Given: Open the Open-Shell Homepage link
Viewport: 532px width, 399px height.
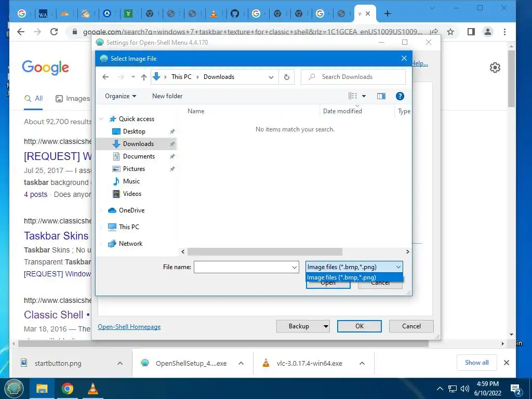Looking at the screenshot, I should 129,327.
